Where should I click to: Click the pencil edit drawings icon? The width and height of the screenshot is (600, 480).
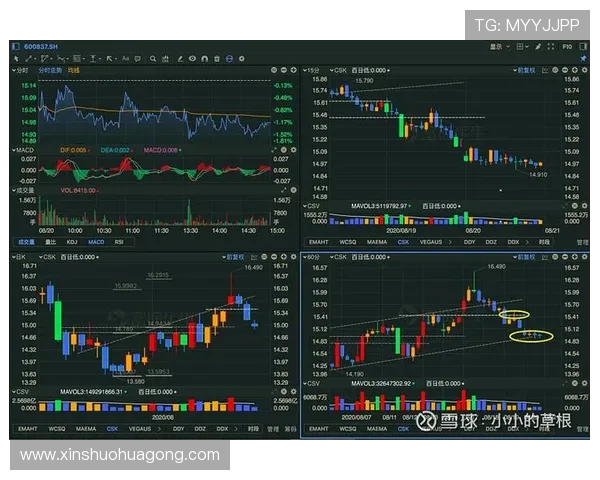coord(180,59)
